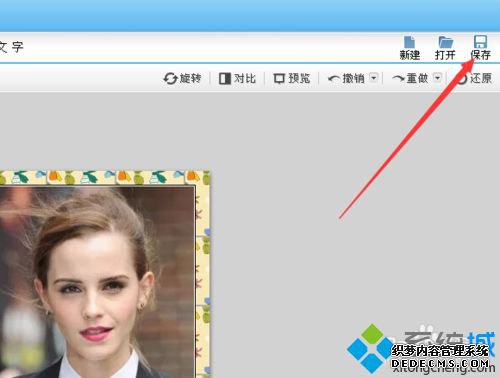This screenshot has width=500, height=378.
Task: Expand the 重做 redo history dropdown
Action: tap(437, 78)
